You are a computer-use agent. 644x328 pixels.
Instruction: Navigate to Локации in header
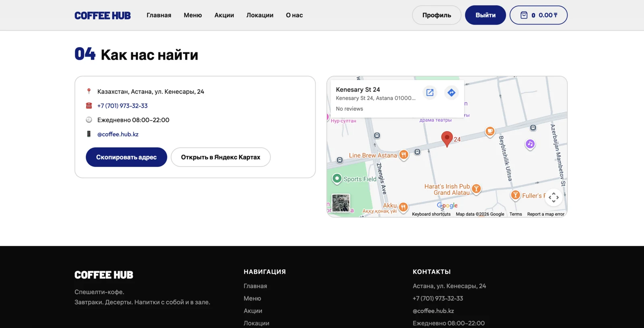tap(260, 15)
